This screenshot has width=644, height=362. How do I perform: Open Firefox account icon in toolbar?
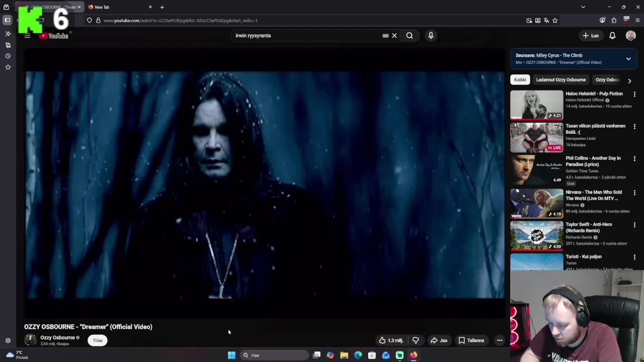tap(602, 21)
